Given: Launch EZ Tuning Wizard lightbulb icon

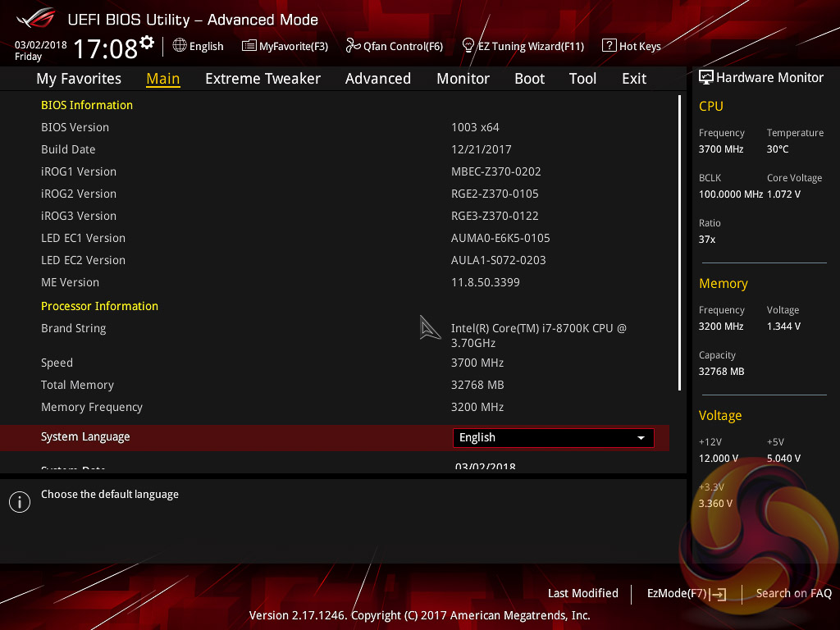Looking at the screenshot, I should (x=468, y=46).
